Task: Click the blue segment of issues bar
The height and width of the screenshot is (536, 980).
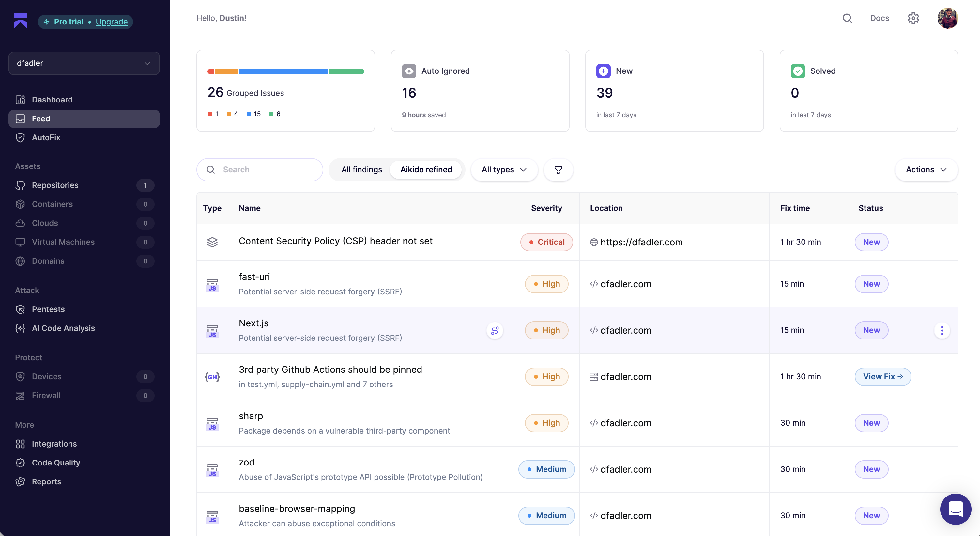Action: [x=283, y=71]
